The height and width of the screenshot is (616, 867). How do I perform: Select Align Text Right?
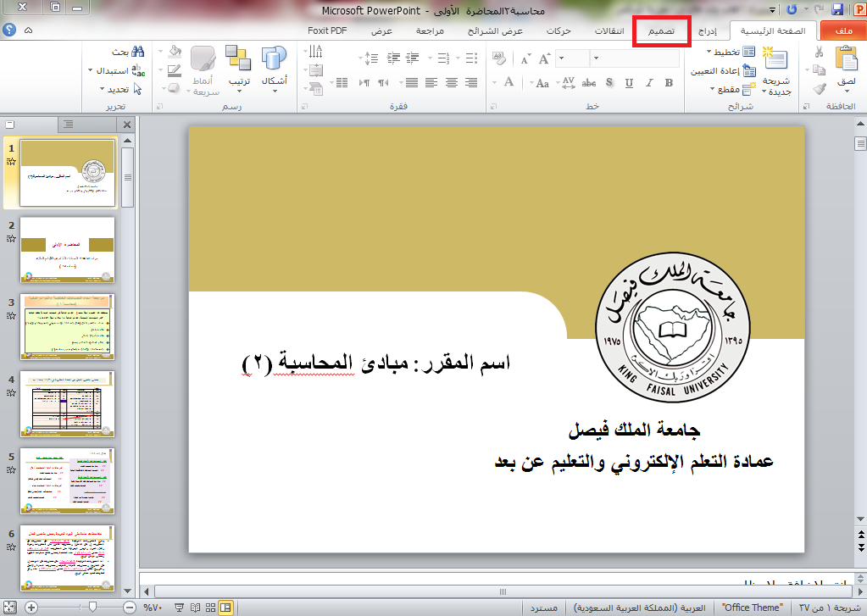click(471, 83)
